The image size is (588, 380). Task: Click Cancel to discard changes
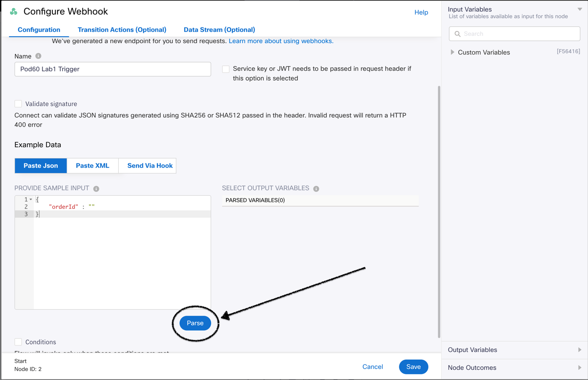[x=373, y=366]
